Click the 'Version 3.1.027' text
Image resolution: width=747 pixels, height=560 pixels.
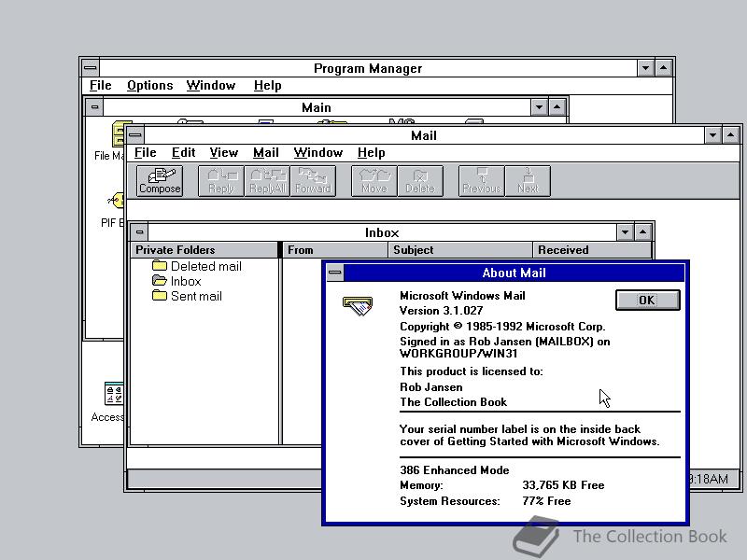pyautogui.click(x=441, y=311)
